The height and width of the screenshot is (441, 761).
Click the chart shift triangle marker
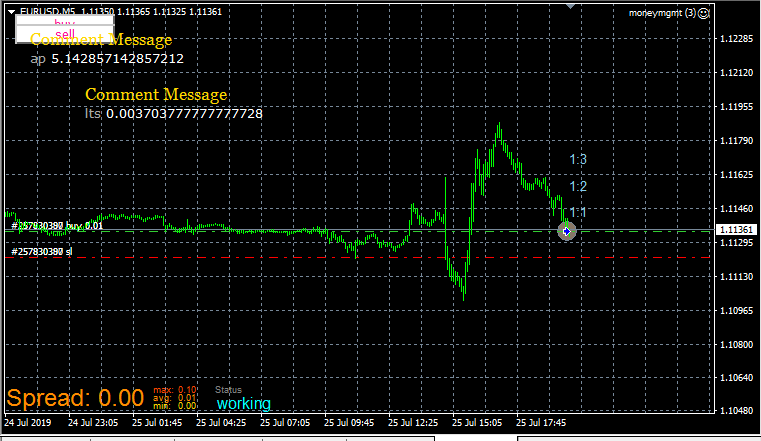pyautogui.click(x=571, y=6)
